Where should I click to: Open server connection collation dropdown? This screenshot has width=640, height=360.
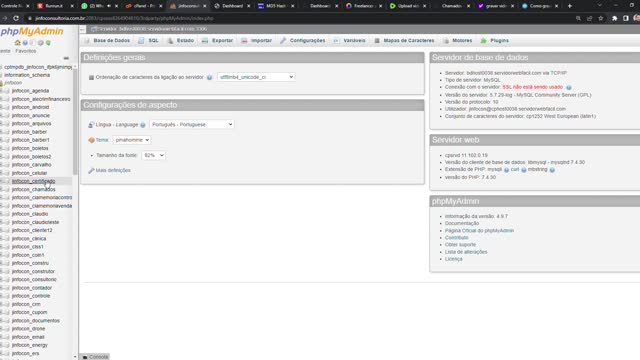click(x=256, y=77)
